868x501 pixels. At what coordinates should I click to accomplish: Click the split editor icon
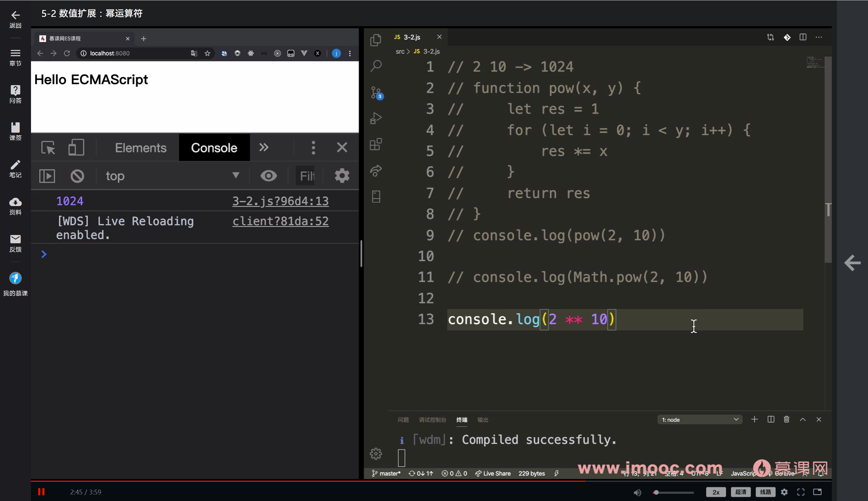803,37
